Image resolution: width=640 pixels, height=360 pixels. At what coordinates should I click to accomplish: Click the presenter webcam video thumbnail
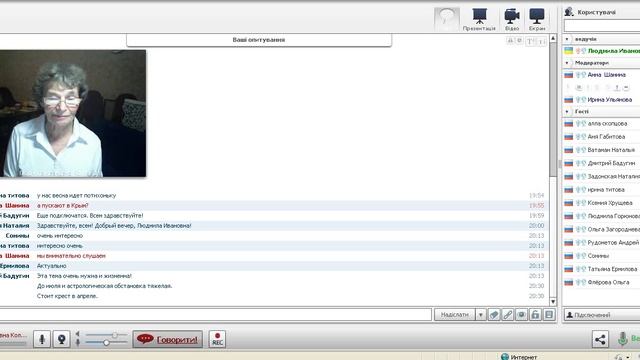click(73, 113)
